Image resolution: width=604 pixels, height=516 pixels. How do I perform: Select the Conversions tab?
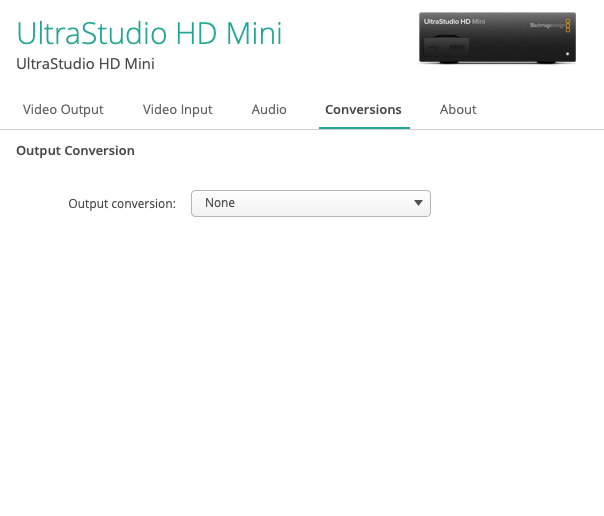[363, 110]
